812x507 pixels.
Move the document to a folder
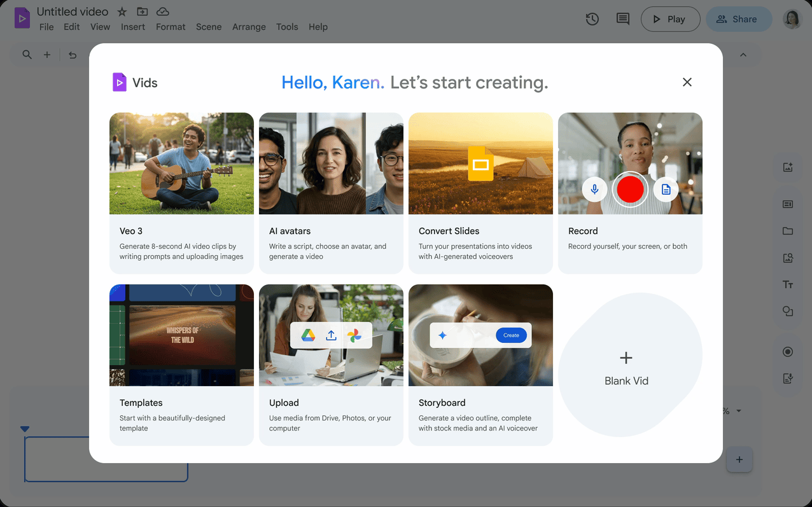point(142,11)
